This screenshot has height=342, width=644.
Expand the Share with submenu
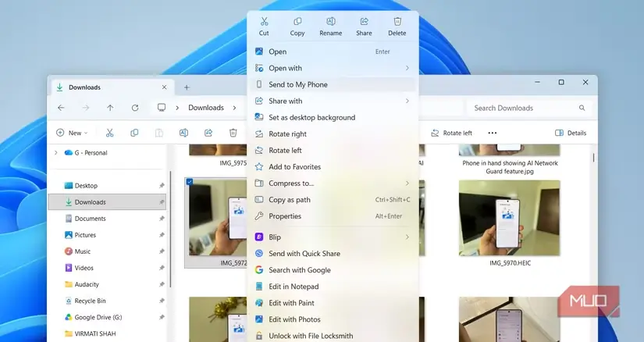pos(333,101)
